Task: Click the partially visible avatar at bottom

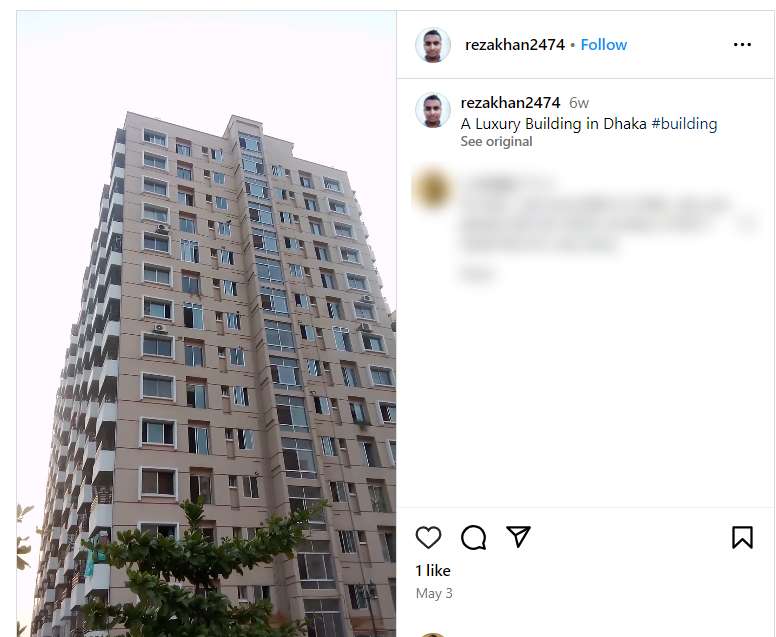Action: 433,635
